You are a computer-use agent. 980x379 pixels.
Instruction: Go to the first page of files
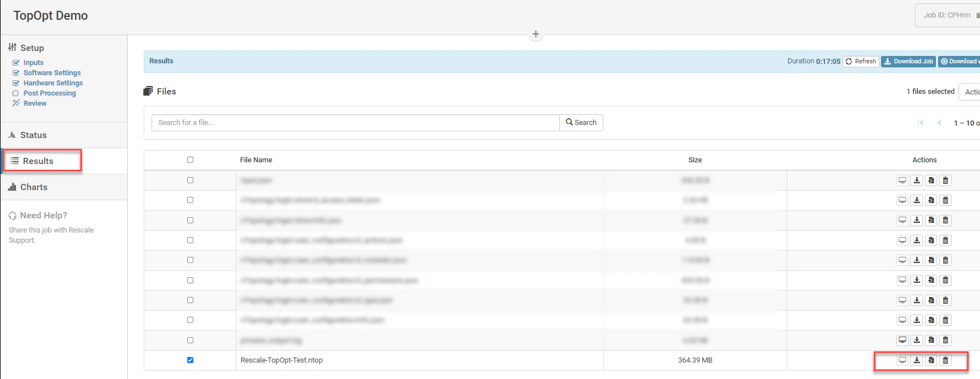[x=920, y=123]
